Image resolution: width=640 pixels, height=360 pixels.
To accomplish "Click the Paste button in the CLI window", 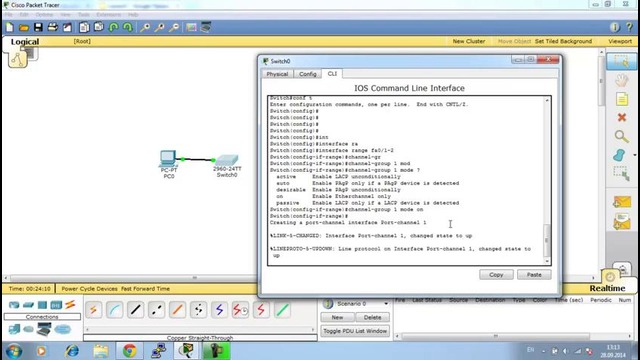I will [534, 275].
